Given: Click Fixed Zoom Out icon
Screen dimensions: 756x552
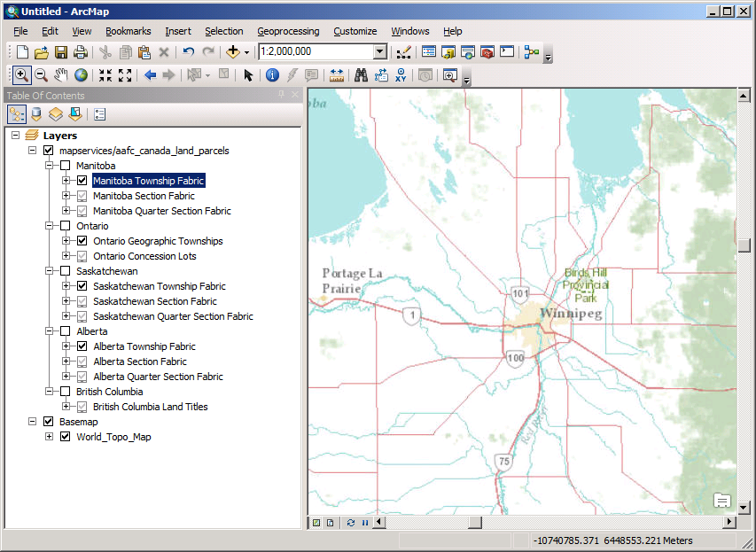Looking at the screenshot, I should [x=125, y=74].
